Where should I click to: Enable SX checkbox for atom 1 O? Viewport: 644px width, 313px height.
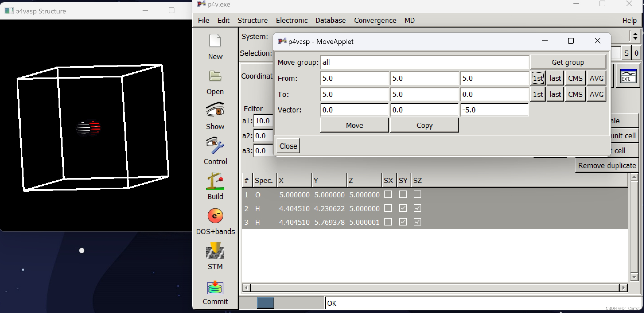(x=388, y=195)
